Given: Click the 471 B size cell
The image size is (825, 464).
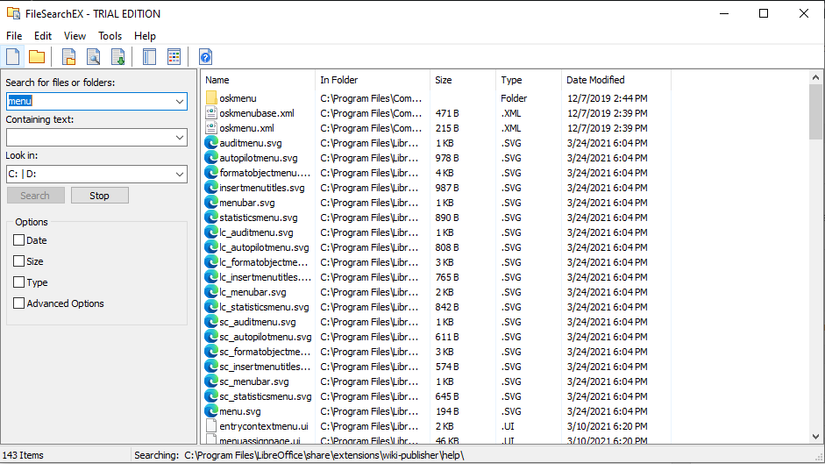Looking at the screenshot, I should click(x=447, y=113).
